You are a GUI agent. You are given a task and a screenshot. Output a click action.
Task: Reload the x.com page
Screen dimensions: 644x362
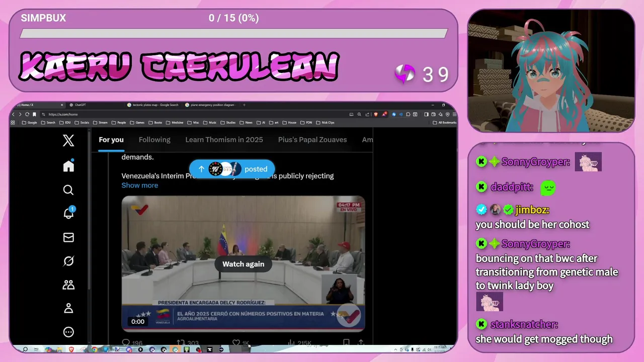(27, 114)
